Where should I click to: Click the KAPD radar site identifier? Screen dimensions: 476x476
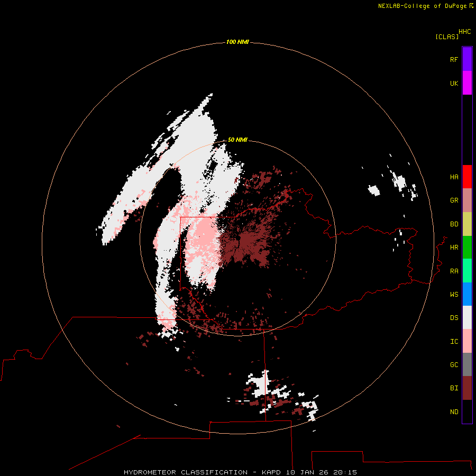271,472
